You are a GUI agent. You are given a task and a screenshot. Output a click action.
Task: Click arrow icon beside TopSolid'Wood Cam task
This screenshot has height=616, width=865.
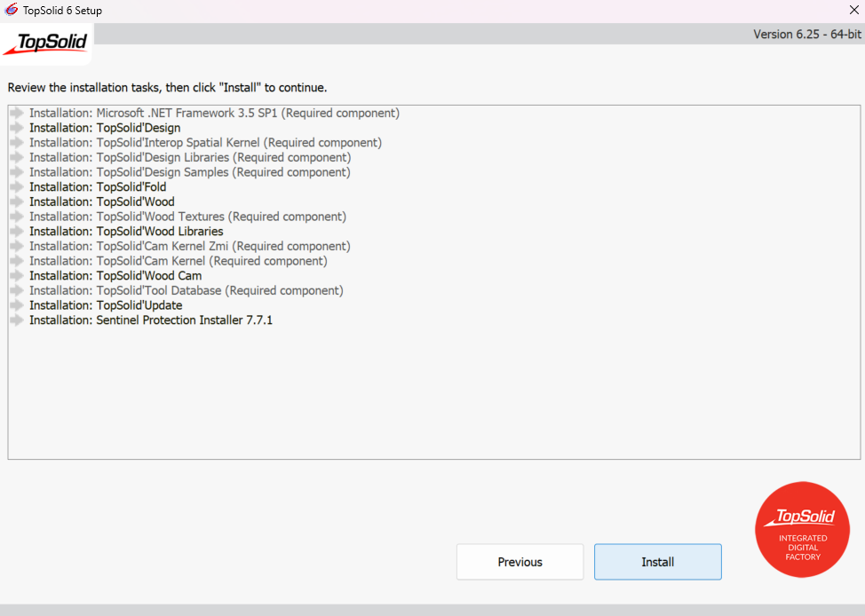tap(17, 276)
